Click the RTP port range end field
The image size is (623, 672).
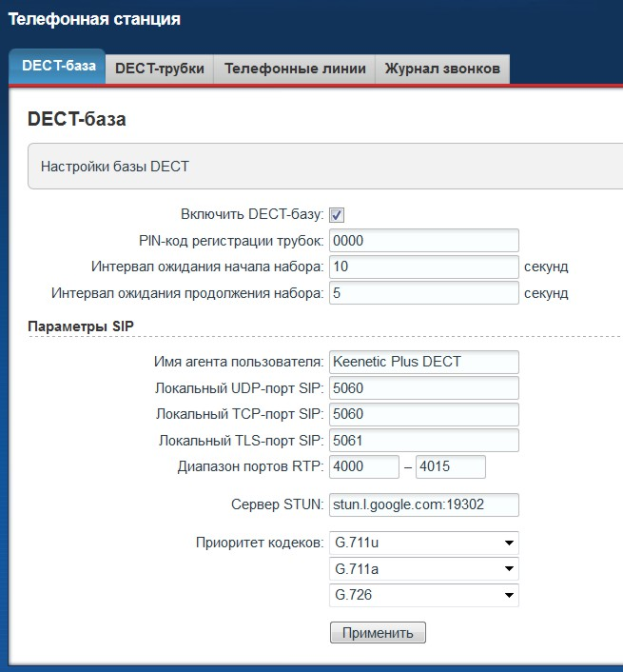tap(451, 466)
